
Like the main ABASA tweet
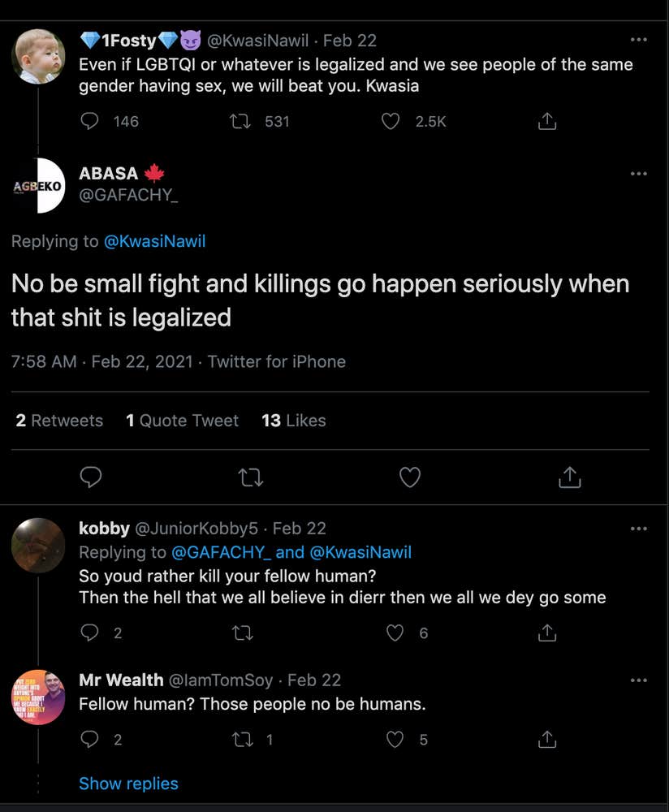click(410, 477)
